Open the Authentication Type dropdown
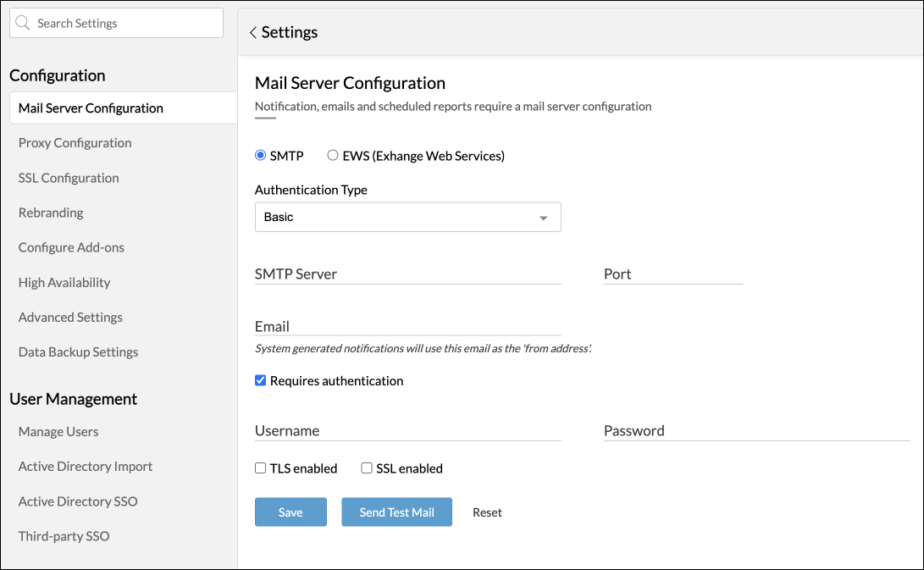This screenshot has width=924, height=570. pyautogui.click(x=407, y=217)
